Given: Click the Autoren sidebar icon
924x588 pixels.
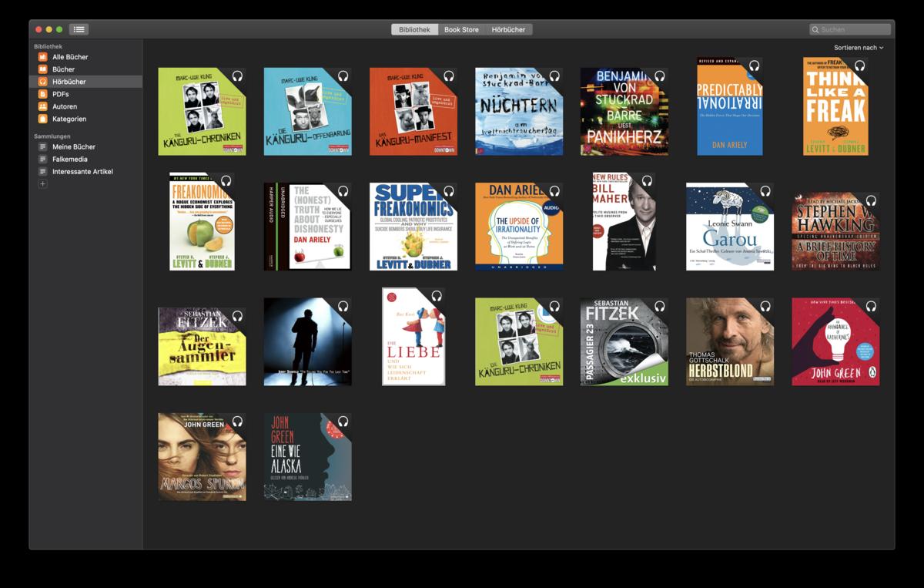Looking at the screenshot, I should tap(43, 106).
